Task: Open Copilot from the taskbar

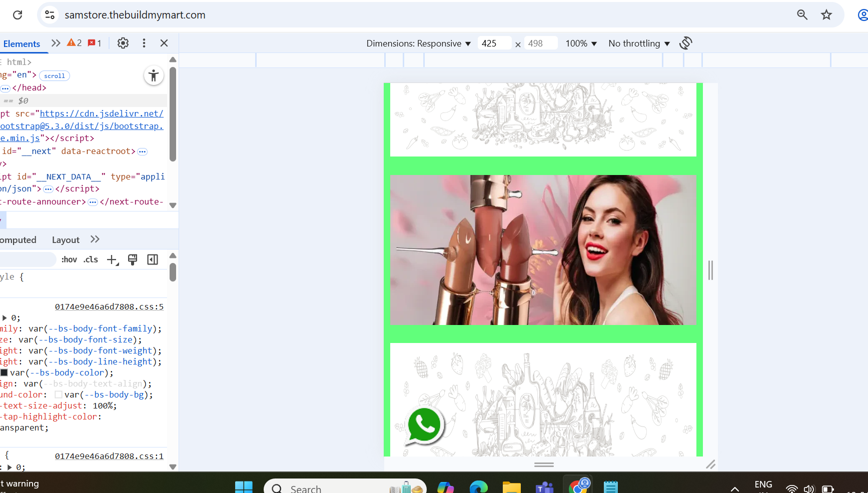Action: (x=446, y=486)
